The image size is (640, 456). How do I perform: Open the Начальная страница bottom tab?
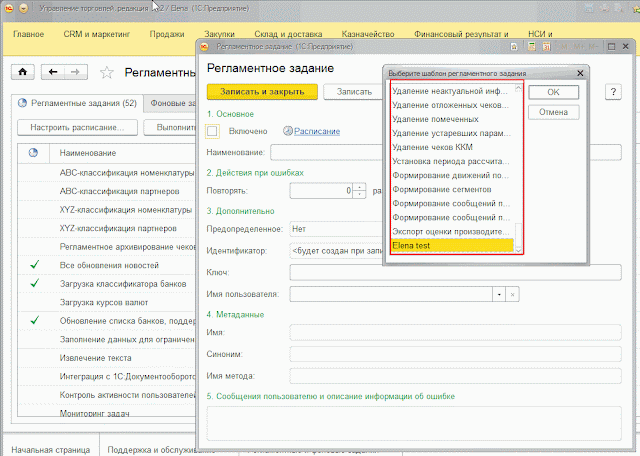click(x=51, y=449)
